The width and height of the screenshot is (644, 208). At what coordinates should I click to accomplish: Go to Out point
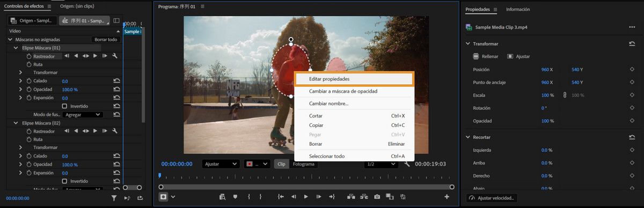pos(332,197)
